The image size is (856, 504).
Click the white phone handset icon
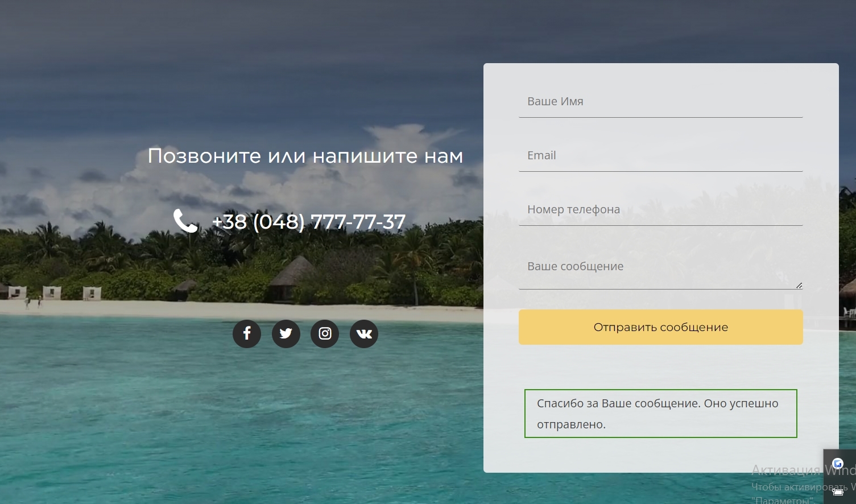185,221
